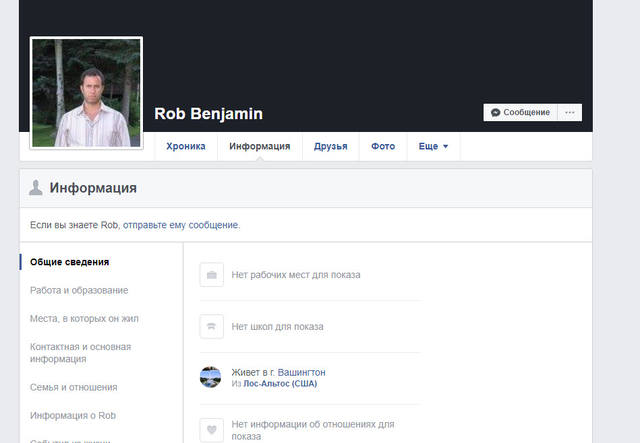Open Информация о Rob section
Image resolution: width=640 pixels, height=443 pixels.
pyautogui.click(x=73, y=415)
